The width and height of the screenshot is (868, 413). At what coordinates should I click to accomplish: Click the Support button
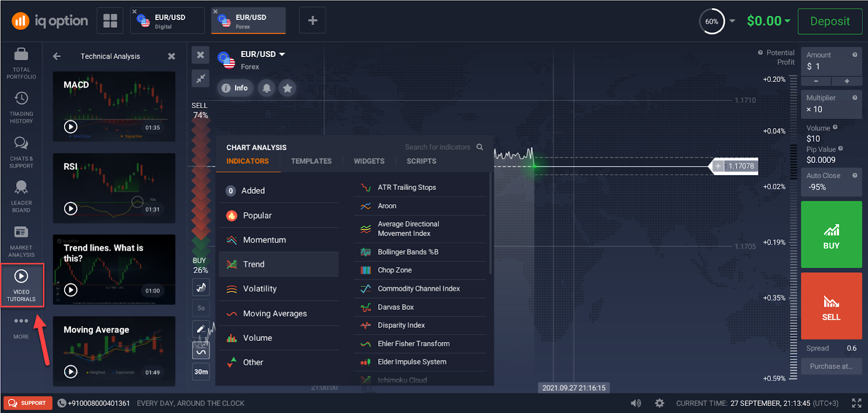(x=28, y=403)
